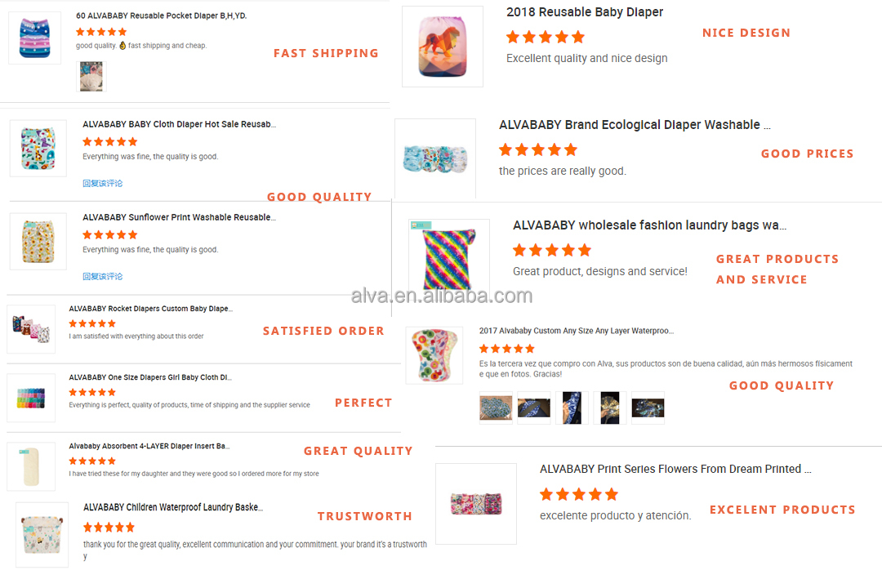The image size is (882, 588).
Task: Click the rainbow laundry bag product image
Action: pos(448,260)
